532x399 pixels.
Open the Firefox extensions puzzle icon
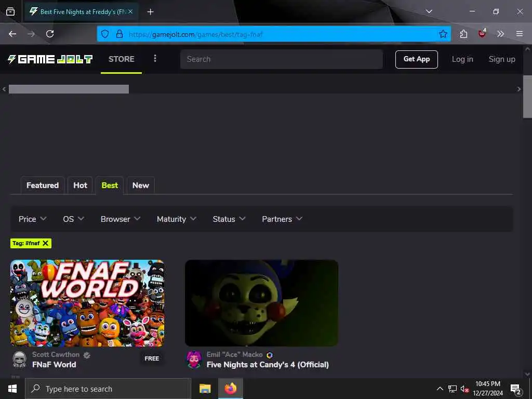coord(463,34)
